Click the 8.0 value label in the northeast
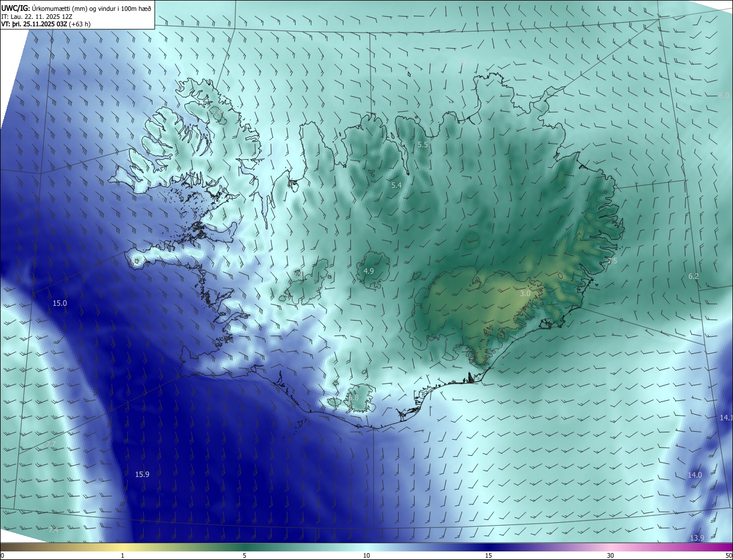Screen dimensions: 733x560 [x=724, y=94]
